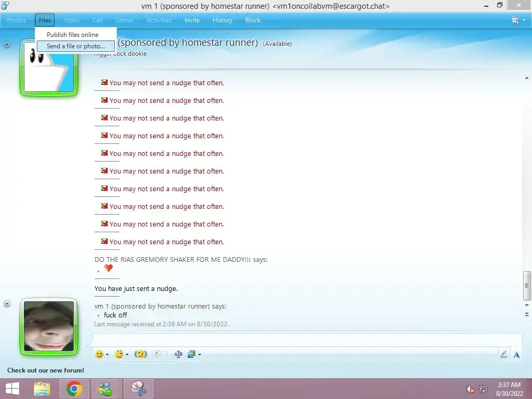
Task: Open the conversation History
Action: pyautogui.click(x=222, y=20)
